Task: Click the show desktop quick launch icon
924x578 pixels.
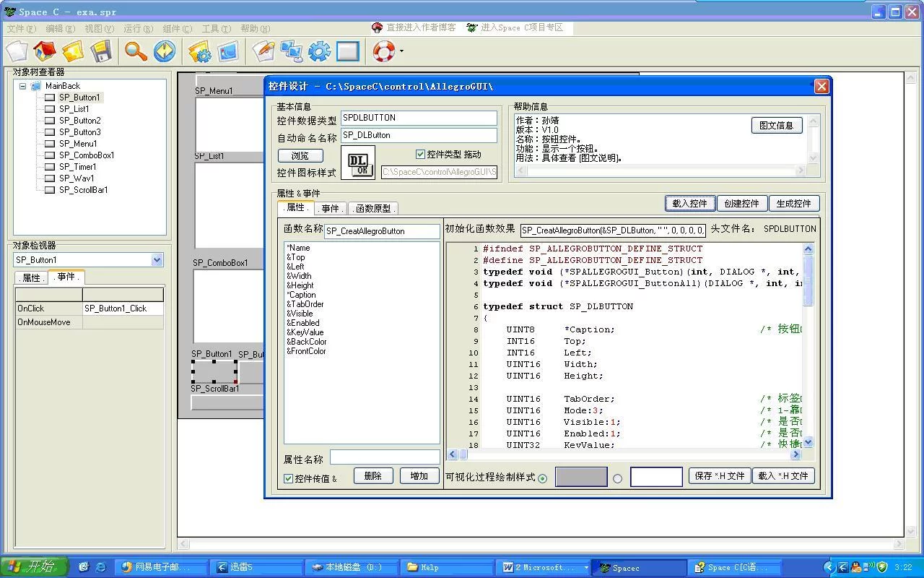Action: click(83, 567)
